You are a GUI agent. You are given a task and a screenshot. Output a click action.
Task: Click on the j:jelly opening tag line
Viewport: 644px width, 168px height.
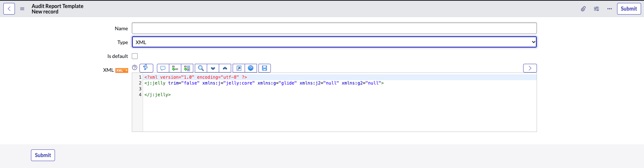[264, 83]
